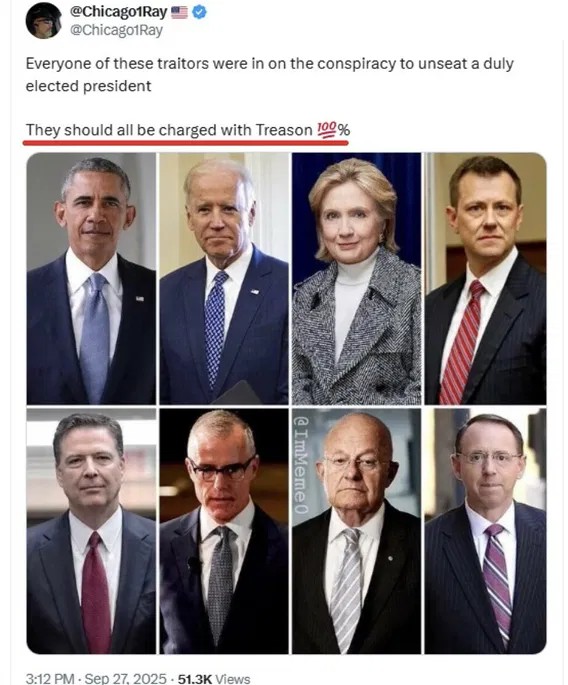Open the photo of the man in a light blue tie
Image resolution: width=568 pixels, height=685 pixels.
(91, 278)
